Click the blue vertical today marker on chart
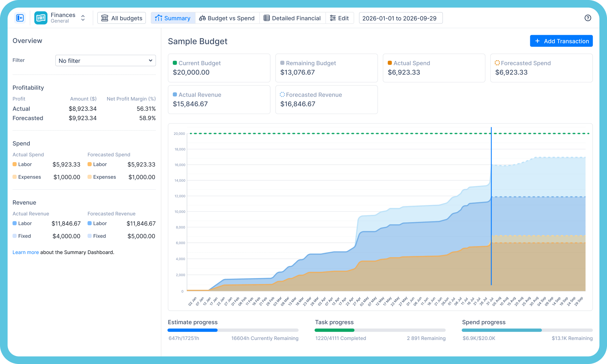607x364 pixels. click(491, 206)
